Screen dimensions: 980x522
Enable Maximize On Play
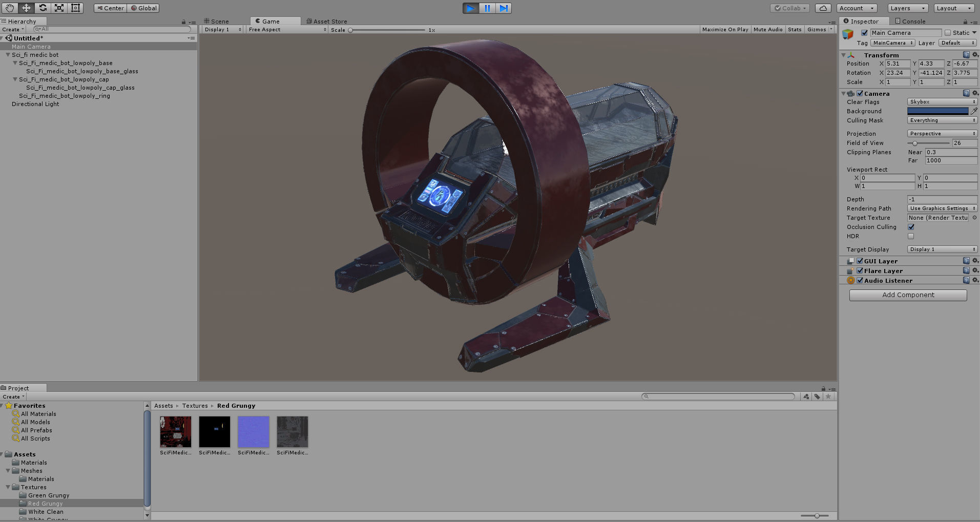tap(725, 29)
